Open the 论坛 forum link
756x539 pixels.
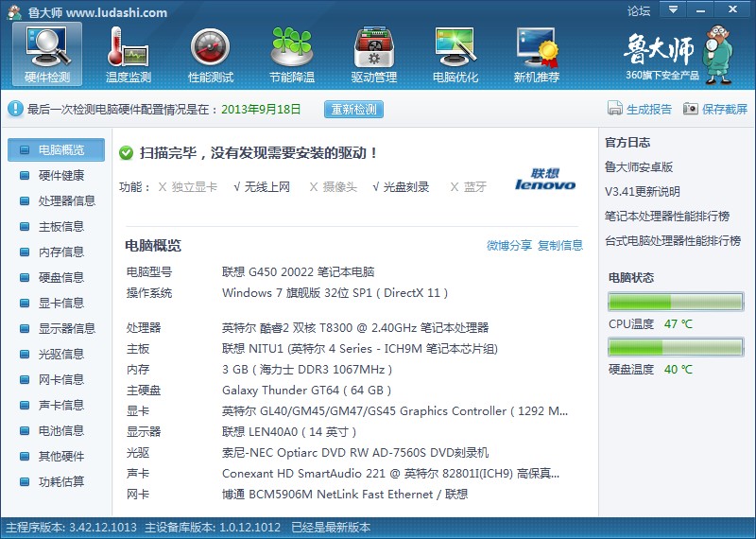click(x=639, y=10)
